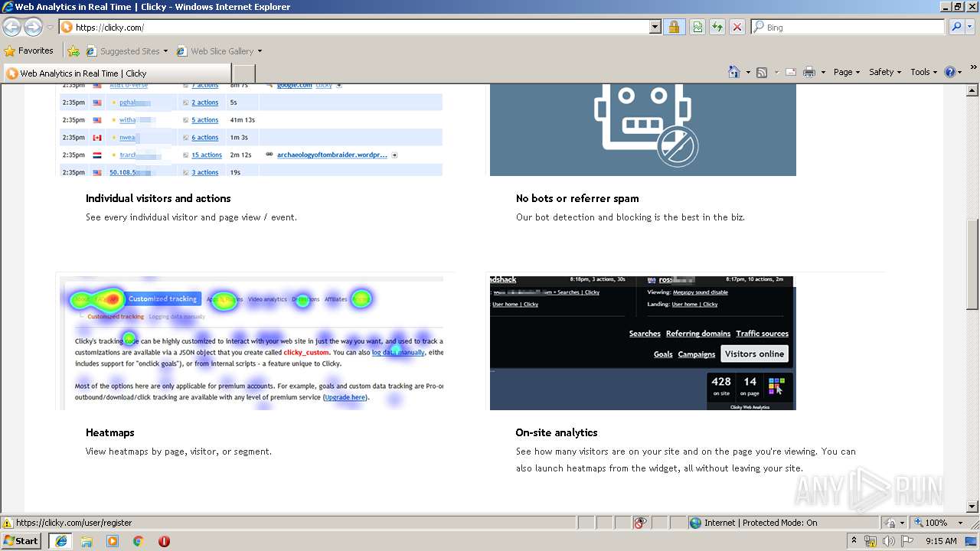This screenshot has height=551, width=980.
Task: Click the 'No bots or referrer spam' heading
Action: point(577,198)
